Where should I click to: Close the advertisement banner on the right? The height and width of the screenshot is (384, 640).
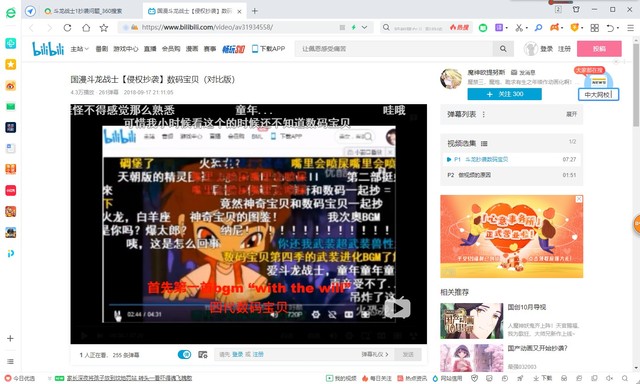tap(579, 199)
